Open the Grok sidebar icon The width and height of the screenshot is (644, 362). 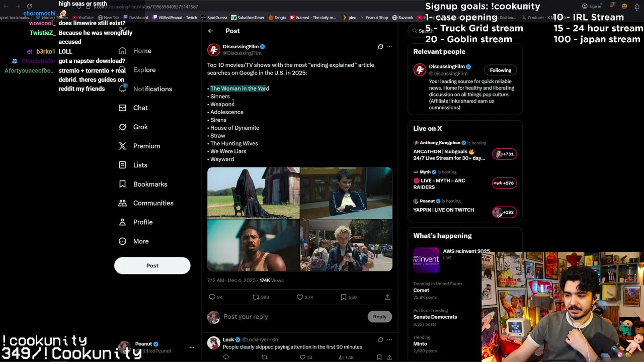[x=122, y=127]
